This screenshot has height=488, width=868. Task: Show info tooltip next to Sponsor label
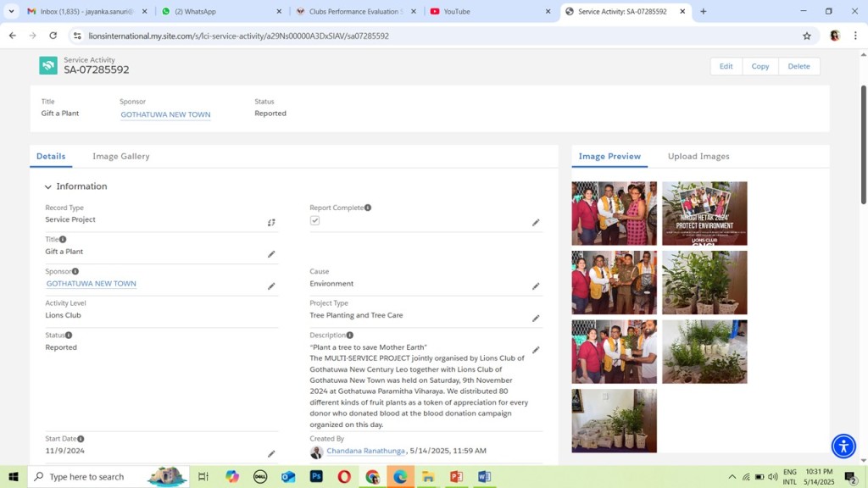pyautogui.click(x=75, y=271)
